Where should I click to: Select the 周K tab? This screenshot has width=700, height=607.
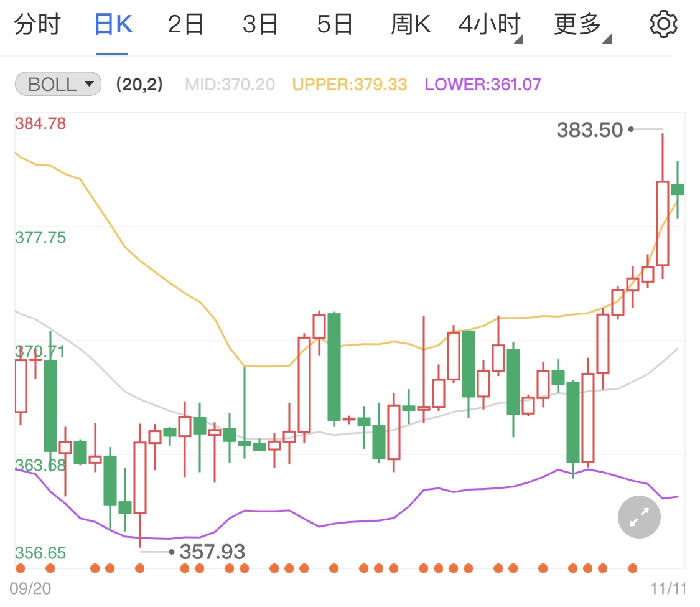[x=411, y=24]
